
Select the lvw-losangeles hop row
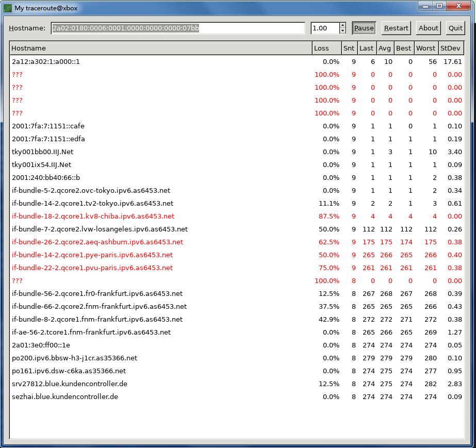point(237,229)
